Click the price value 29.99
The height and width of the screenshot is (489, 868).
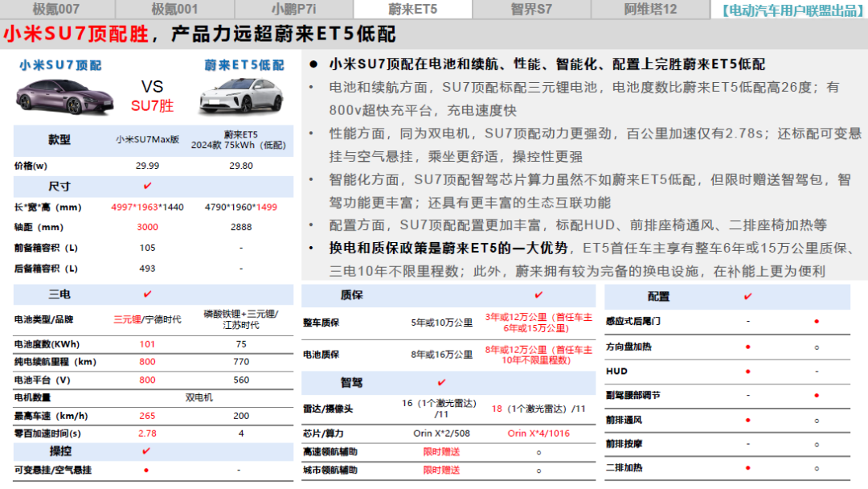click(x=147, y=166)
